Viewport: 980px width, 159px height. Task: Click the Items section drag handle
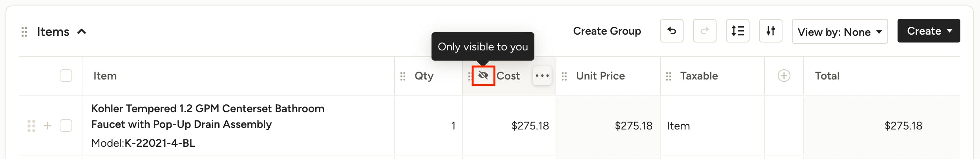(24, 32)
